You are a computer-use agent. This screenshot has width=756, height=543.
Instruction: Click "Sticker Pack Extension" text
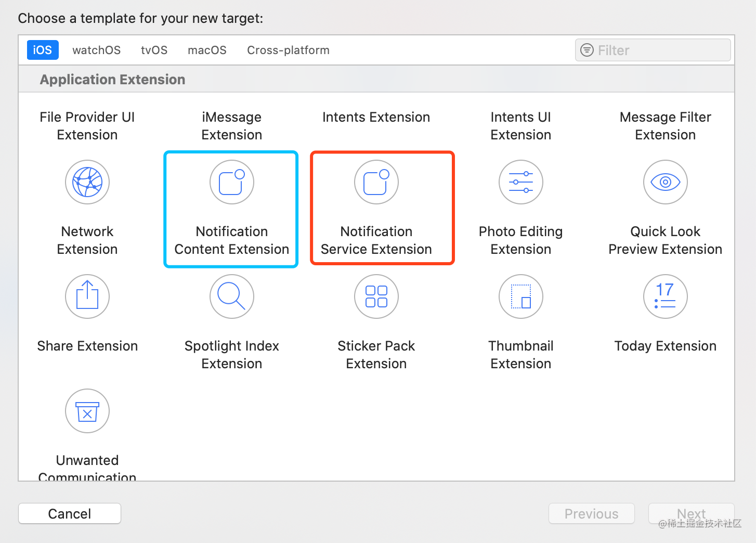[376, 355]
